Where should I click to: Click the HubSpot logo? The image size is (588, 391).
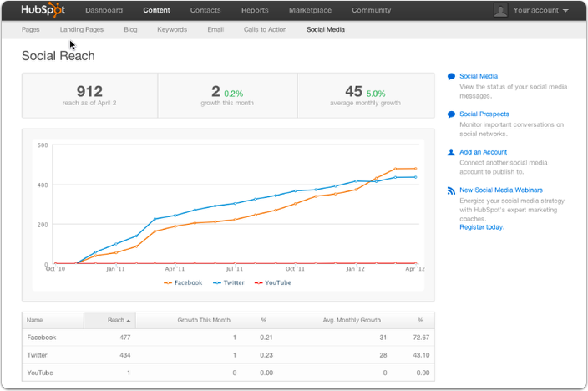pyautogui.click(x=45, y=10)
